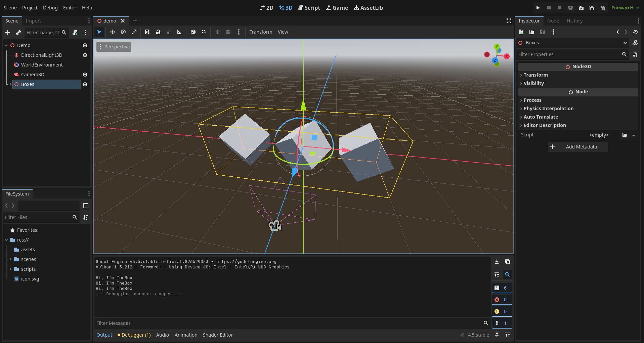Open the Forward+ renderer dropdown
The image size is (644, 343).
625,8
